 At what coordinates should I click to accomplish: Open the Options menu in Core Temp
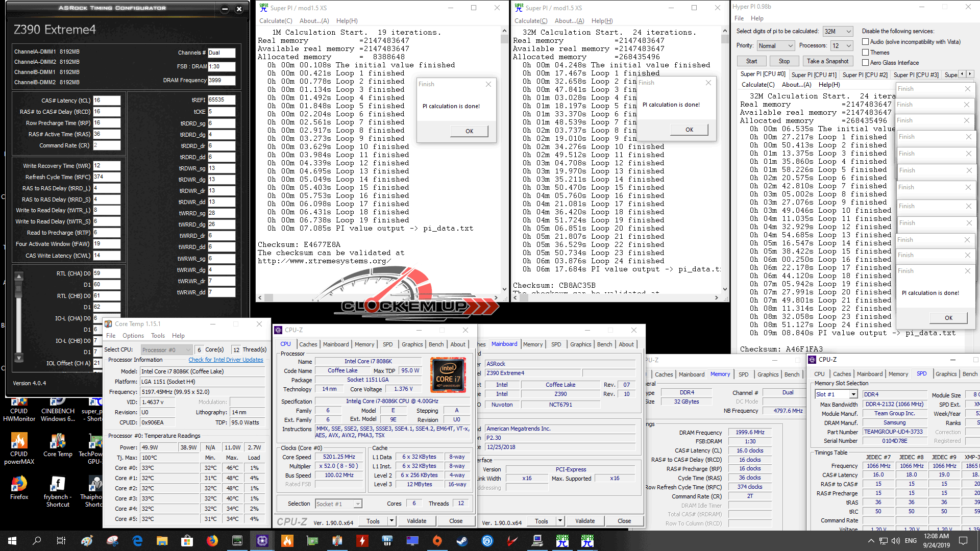(133, 336)
